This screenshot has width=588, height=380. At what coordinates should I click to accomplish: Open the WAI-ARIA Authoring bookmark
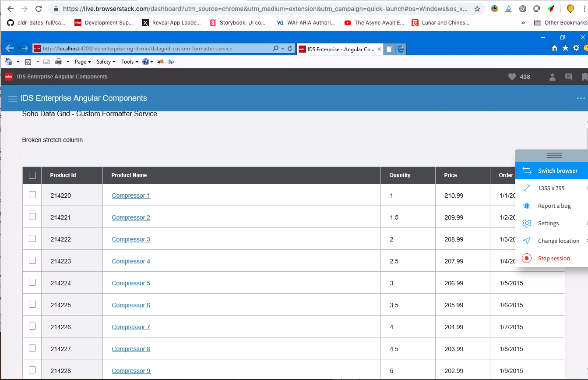[306, 23]
